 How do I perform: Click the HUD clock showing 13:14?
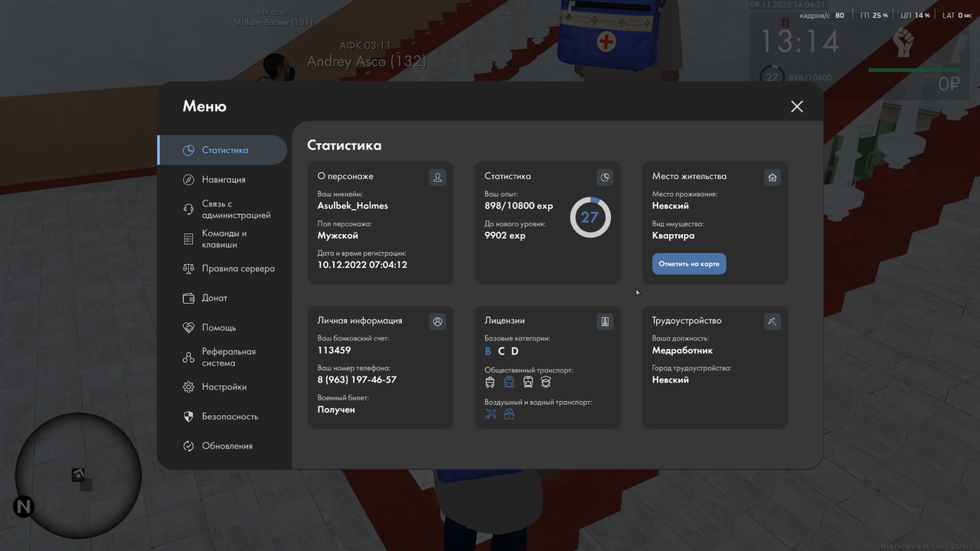(799, 41)
